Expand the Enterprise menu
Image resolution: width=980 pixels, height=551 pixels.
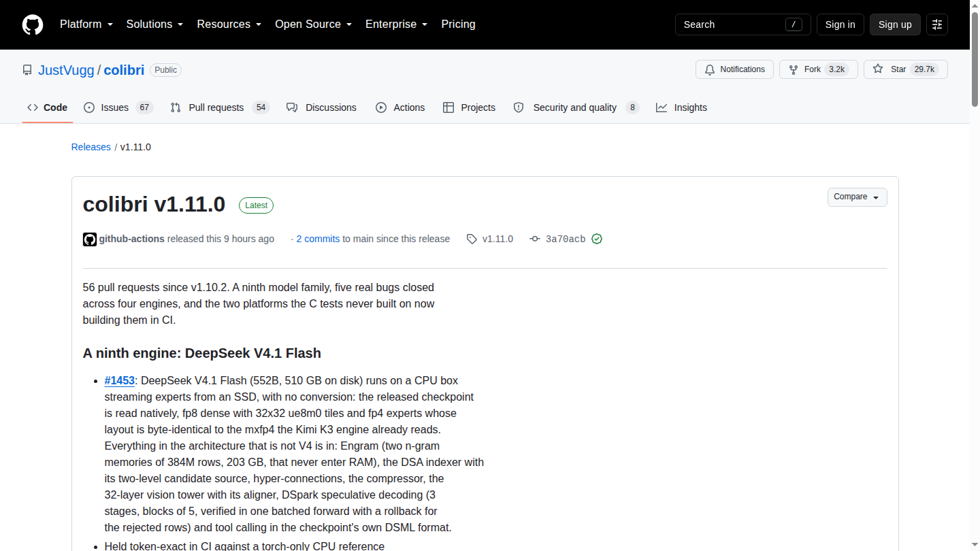(x=396, y=24)
